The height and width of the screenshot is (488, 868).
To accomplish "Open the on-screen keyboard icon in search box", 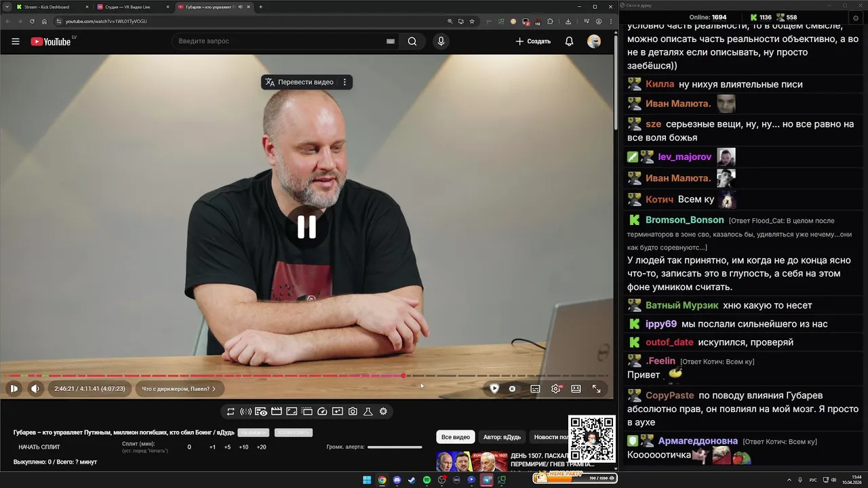I will click(x=390, y=41).
